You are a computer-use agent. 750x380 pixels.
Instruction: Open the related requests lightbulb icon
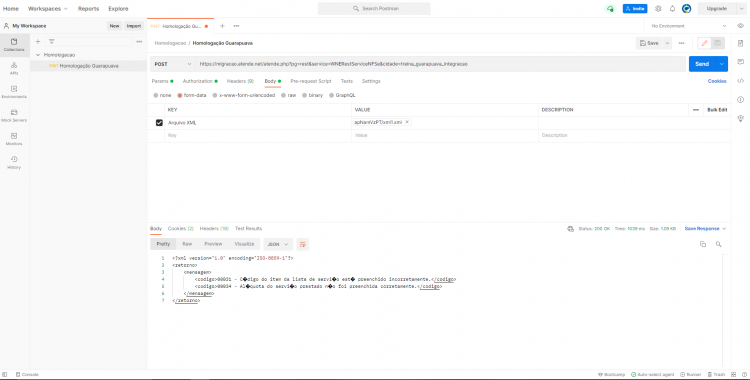click(740, 118)
